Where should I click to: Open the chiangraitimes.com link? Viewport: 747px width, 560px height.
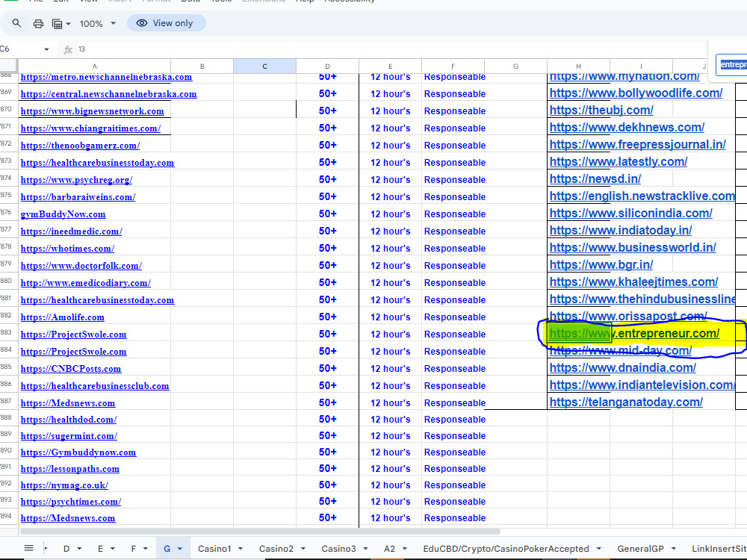coord(90,128)
